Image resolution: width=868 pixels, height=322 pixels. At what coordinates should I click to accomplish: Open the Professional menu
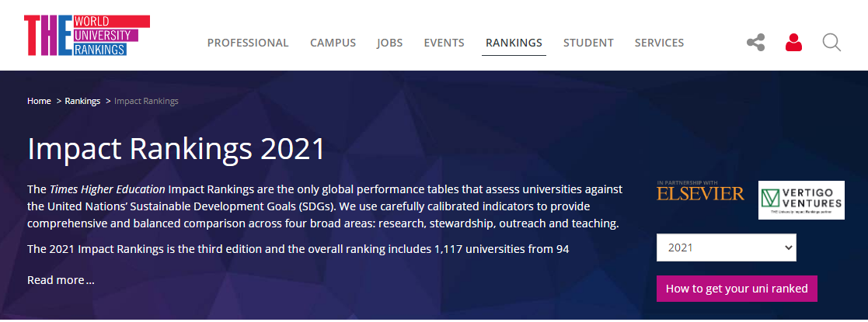(248, 43)
